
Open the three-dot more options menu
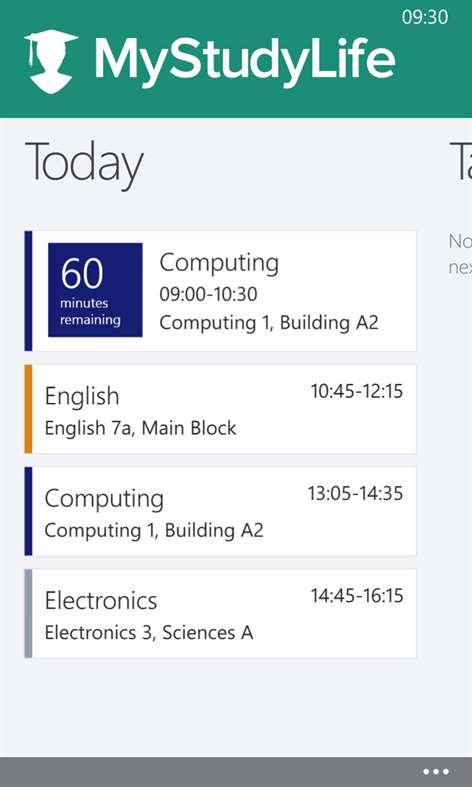[436, 771]
